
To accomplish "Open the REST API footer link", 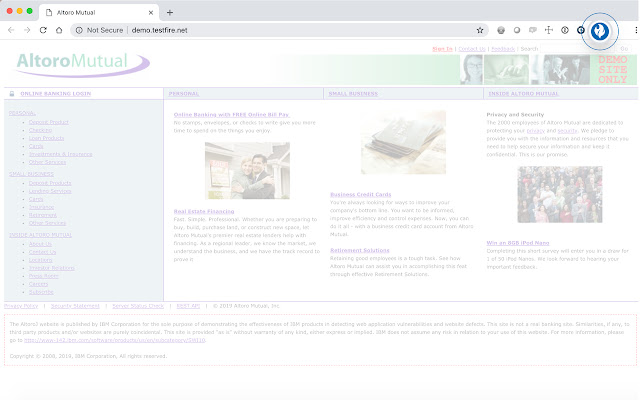I will 188,306.
